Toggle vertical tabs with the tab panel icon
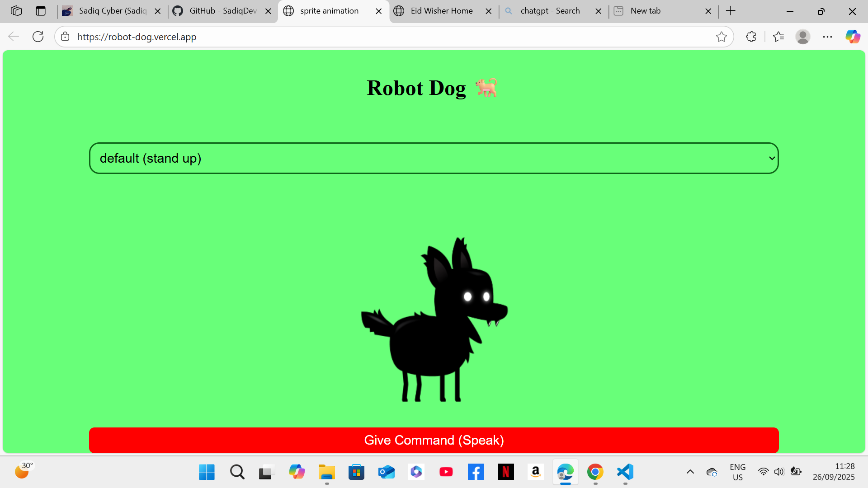 (41, 11)
